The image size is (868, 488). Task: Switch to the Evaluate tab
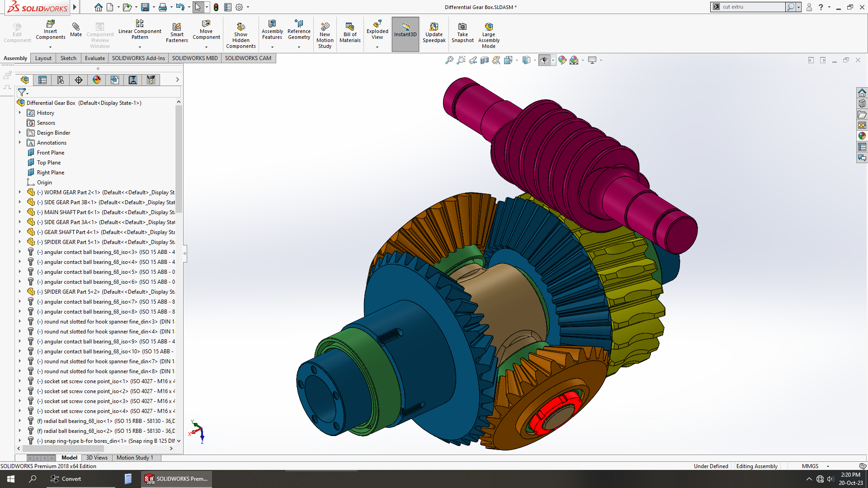[x=95, y=58]
